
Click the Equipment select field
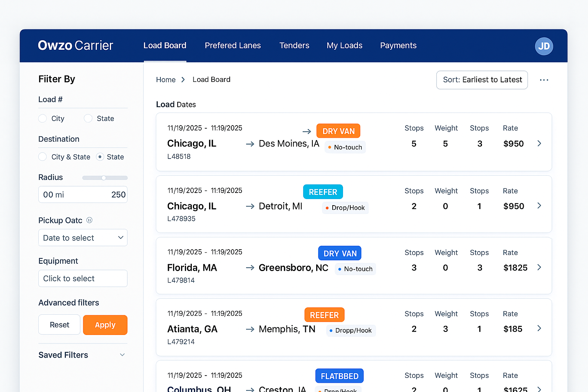(83, 278)
